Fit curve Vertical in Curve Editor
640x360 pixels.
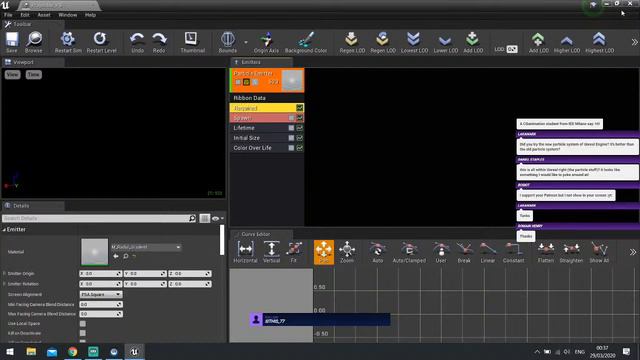click(x=271, y=252)
